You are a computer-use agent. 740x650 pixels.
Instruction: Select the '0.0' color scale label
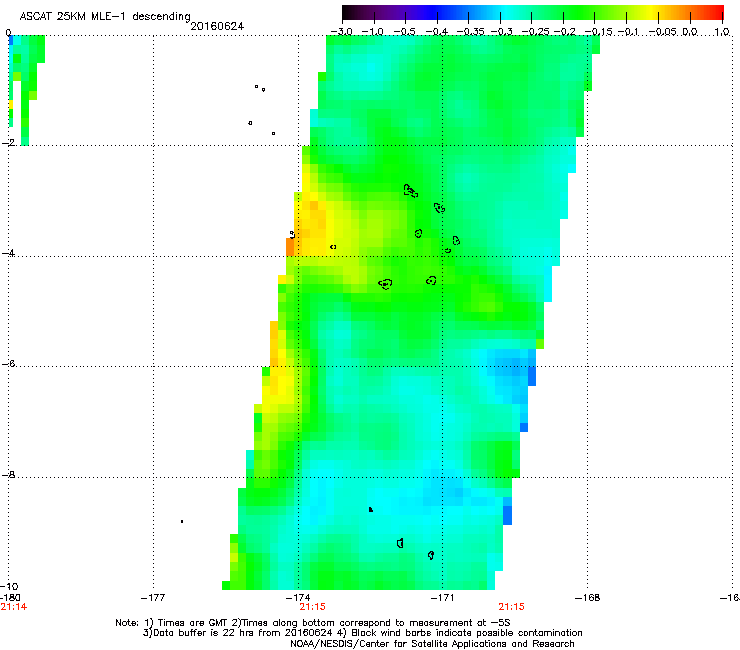click(x=690, y=32)
